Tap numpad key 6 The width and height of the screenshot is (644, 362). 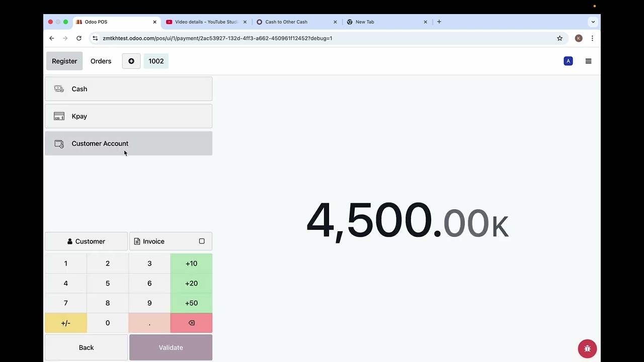pyautogui.click(x=149, y=283)
